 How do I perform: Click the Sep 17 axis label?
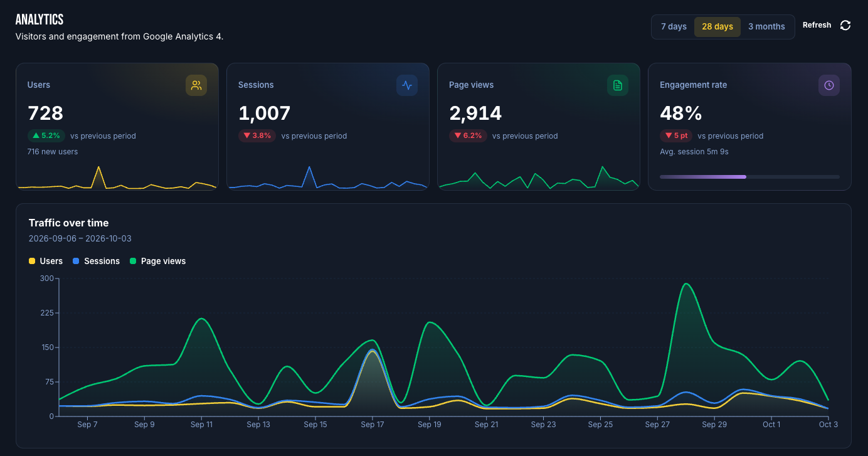[373, 425]
